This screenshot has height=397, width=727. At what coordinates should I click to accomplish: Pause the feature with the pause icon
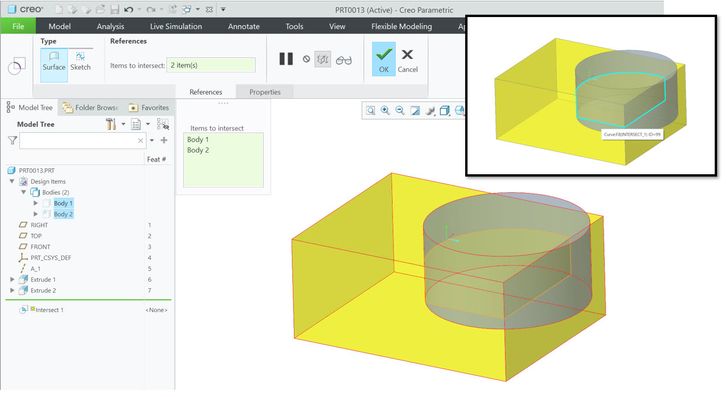(286, 59)
